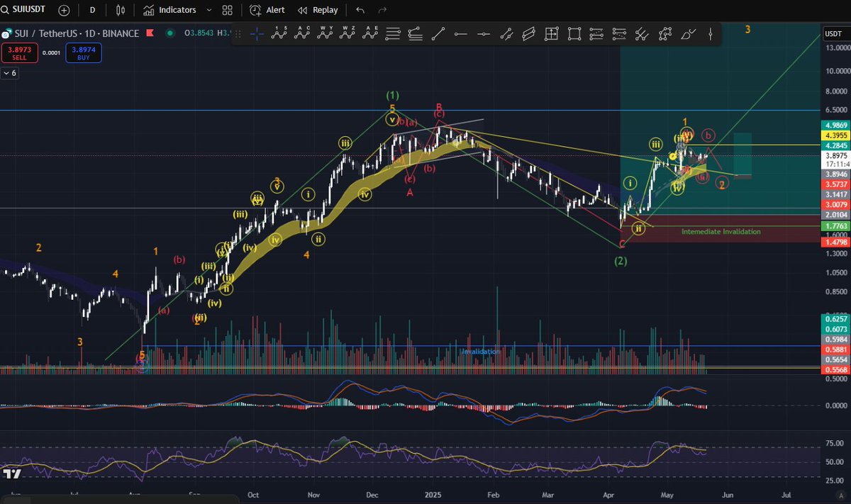This screenshot has width=851, height=504.
Task: Select the Elliott impulse wave 1-5 tool
Action: point(278,33)
